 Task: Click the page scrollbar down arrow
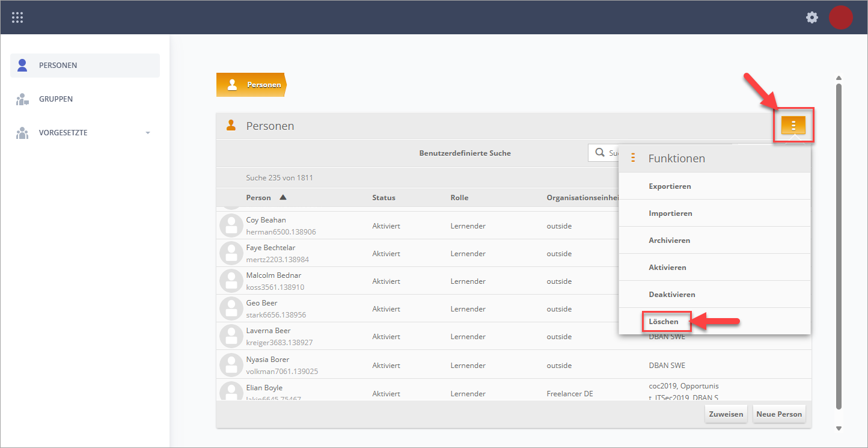pos(839,428)
